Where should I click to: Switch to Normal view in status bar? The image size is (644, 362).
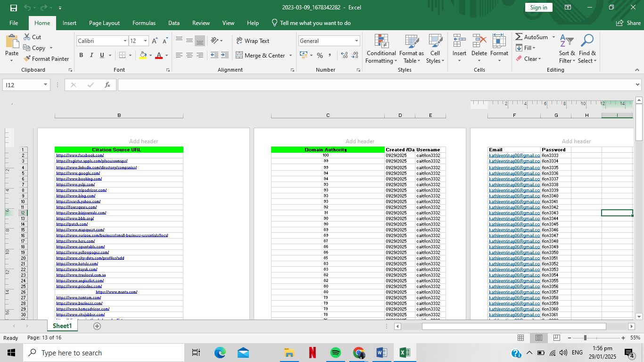[520, 338]
